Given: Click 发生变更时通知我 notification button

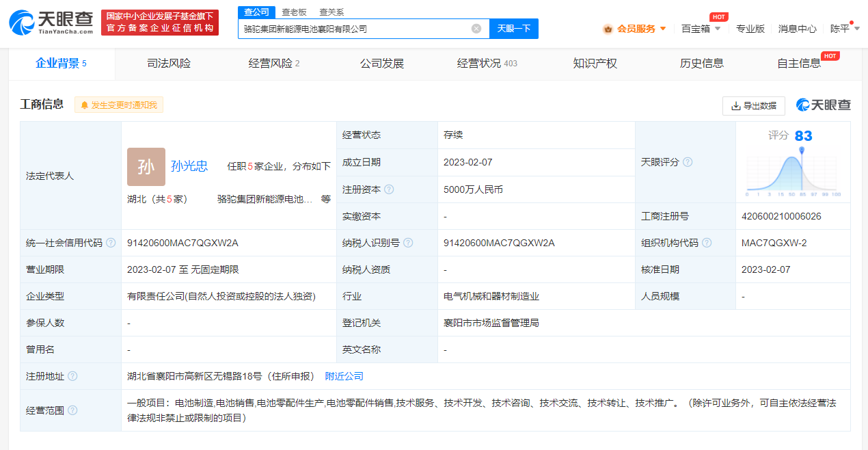Looking at the screenshot, I should (x=119, y=105).
